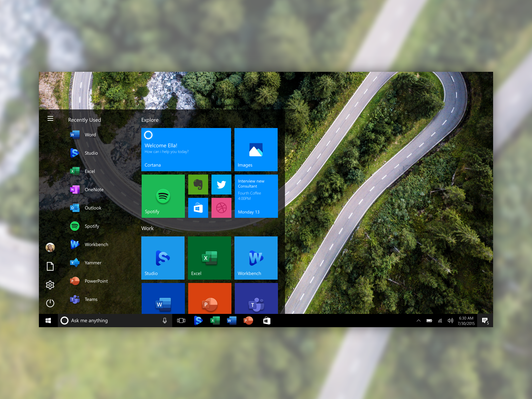Show hidden icons in the system tray
Image resolution: width=532 pixels, height=399 pixels.
(418, 321)
